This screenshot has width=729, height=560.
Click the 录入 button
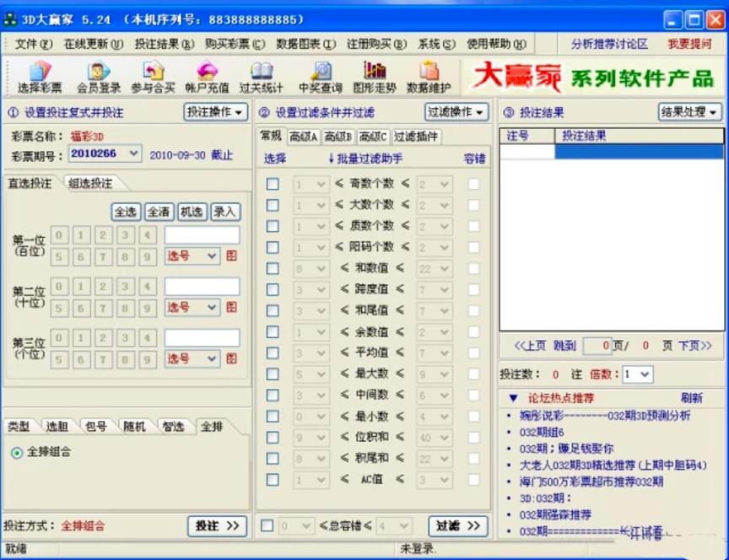coord(225,212)
